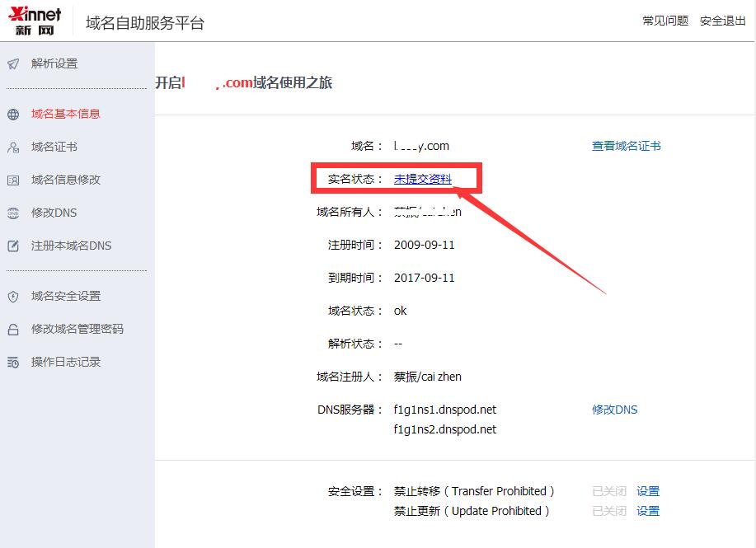Click the padlock icon beside 修改域名管理密码

tap(13, 329)
